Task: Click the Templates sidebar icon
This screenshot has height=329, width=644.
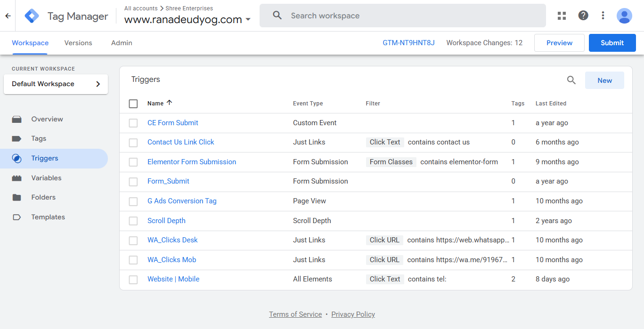Action: pos(17,217)
